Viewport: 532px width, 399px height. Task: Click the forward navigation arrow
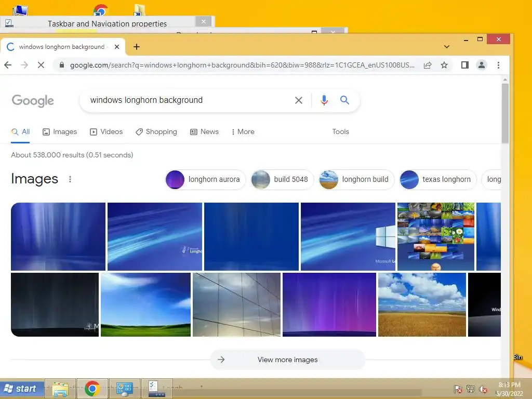[24, 65]
